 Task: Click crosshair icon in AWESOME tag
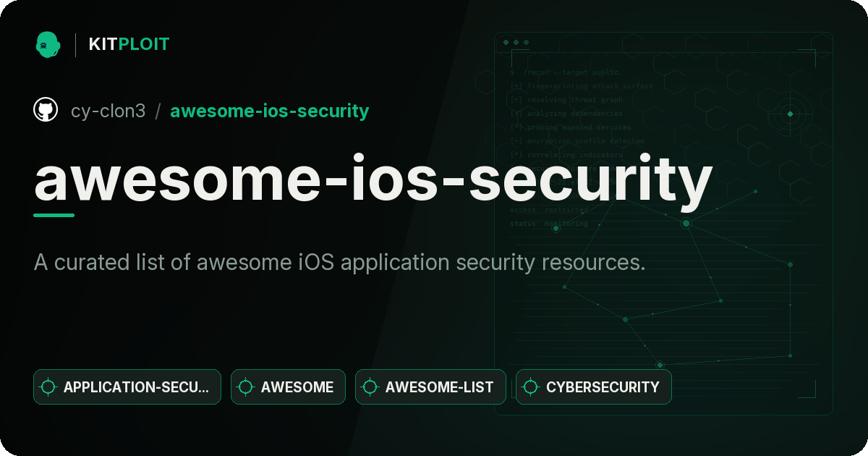[246, 387]
